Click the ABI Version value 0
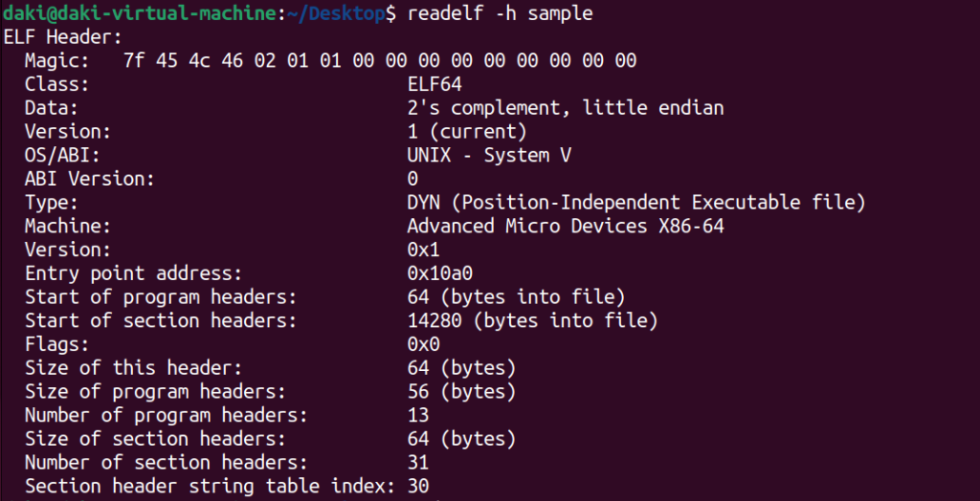The height and width of the screenshot is (501, 980). 412,179
